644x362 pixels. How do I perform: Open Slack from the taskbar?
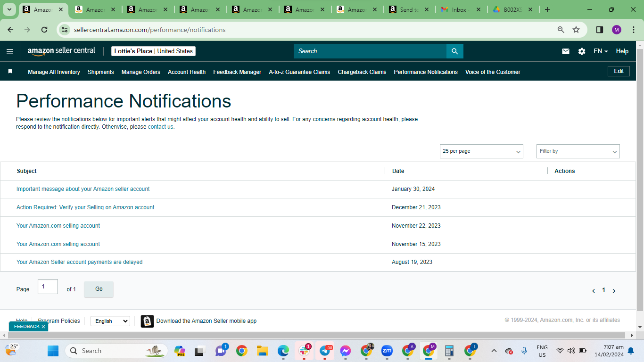pos(304,351)
